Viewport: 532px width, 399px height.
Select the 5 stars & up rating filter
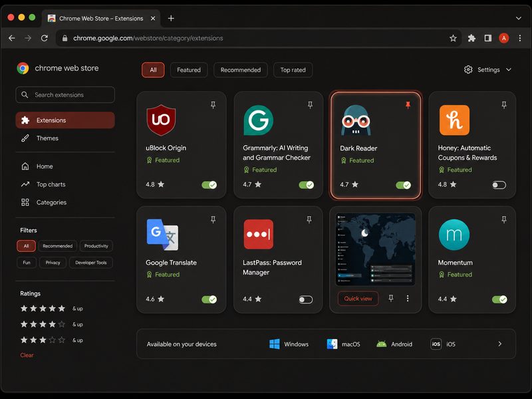coord(52,309)
